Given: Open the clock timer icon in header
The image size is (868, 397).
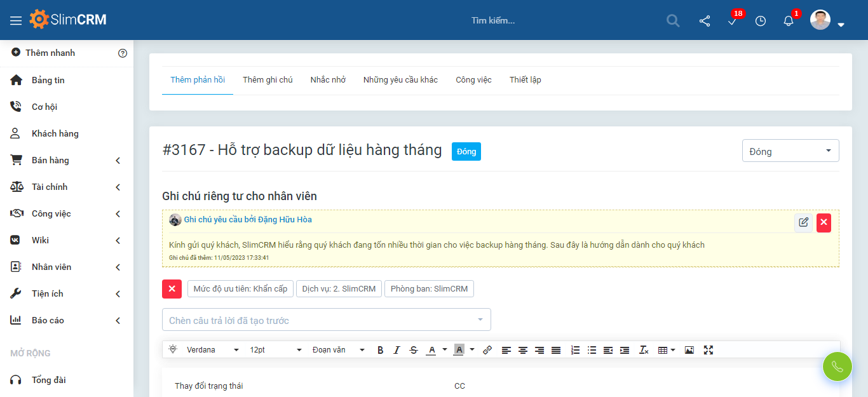Looking at the screenshot, I should tap(761, 21).
